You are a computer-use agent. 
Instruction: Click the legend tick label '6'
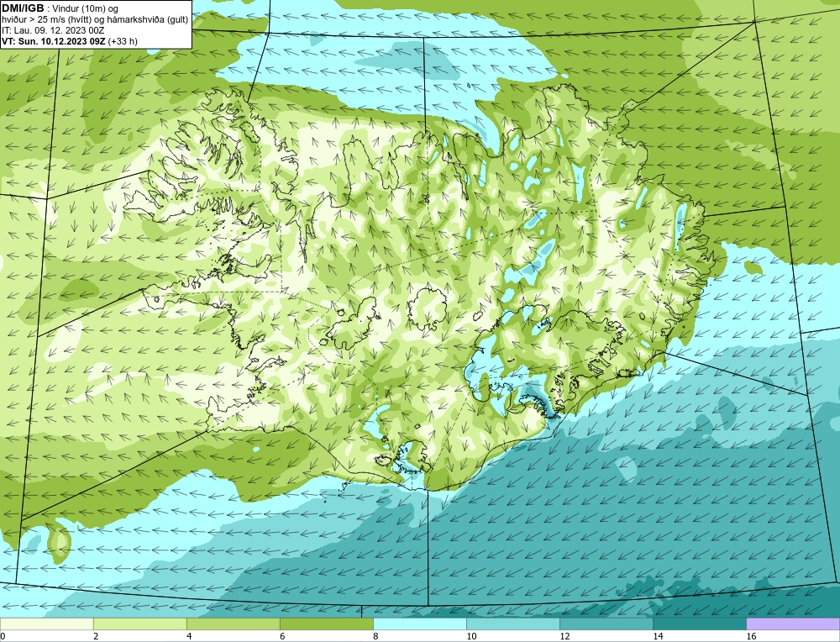coord(282,636)
